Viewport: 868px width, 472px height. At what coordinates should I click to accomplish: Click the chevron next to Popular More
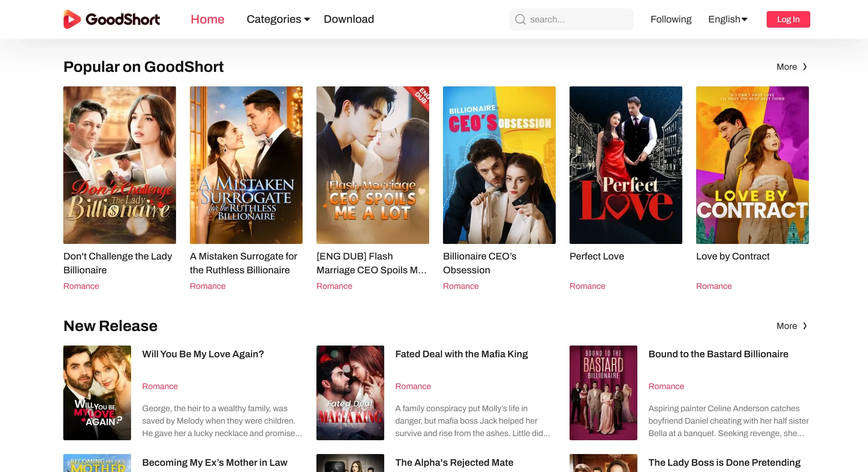point(805,67)
